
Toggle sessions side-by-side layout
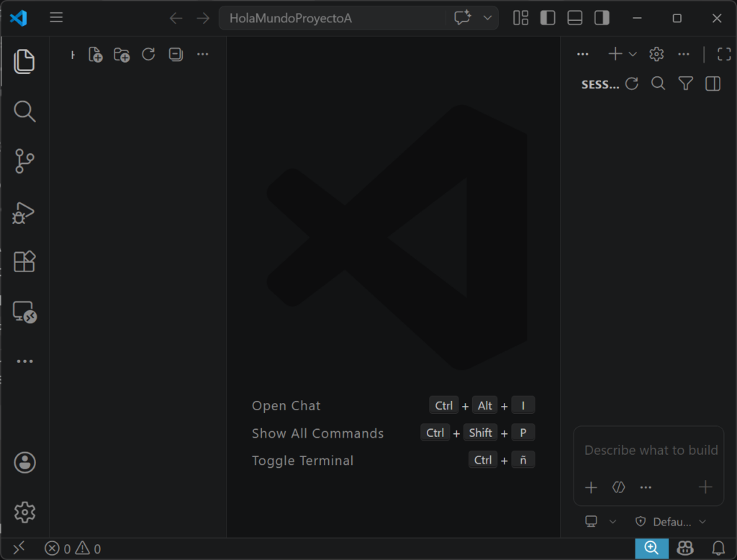tap(713, 83)
